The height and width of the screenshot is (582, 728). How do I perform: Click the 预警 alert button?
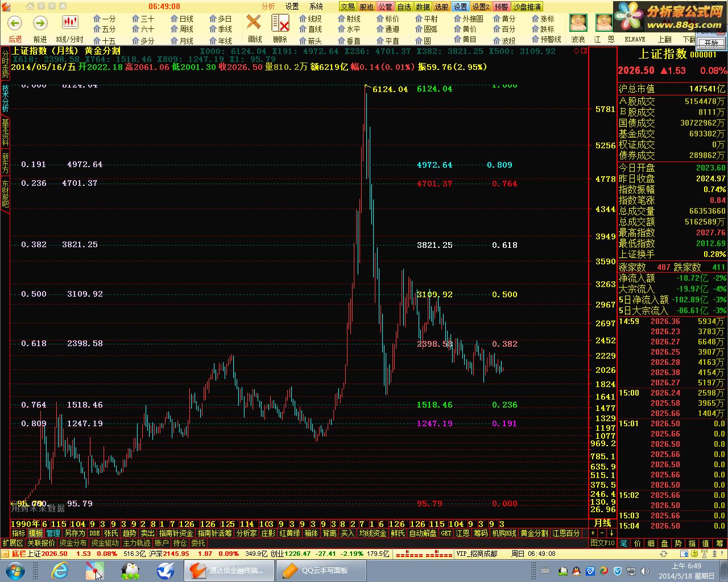502,7
